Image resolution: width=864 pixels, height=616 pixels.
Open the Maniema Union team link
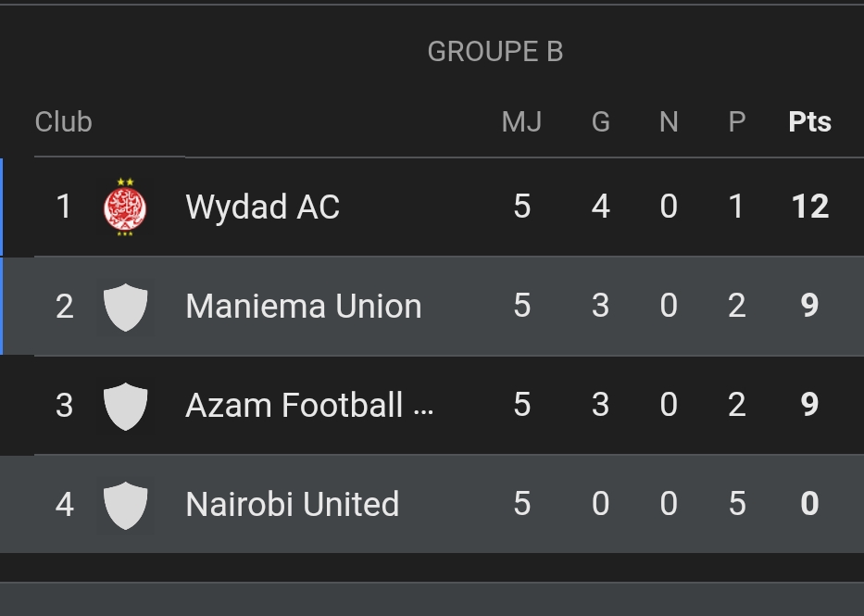(303, 307)
